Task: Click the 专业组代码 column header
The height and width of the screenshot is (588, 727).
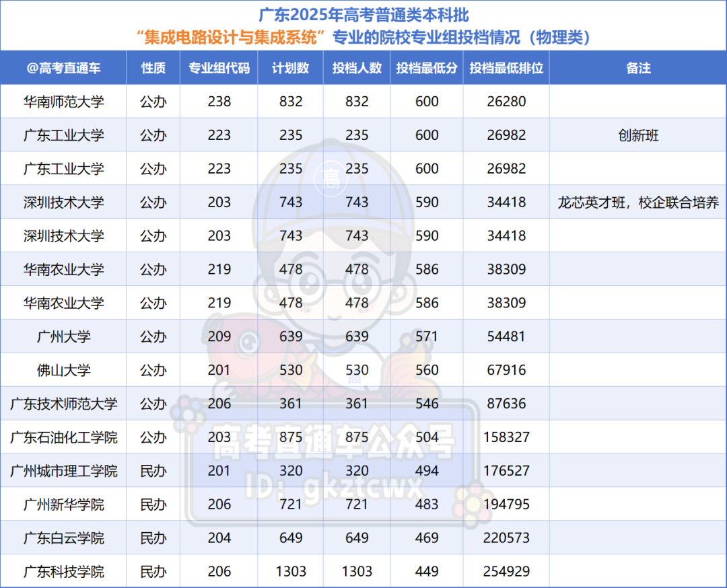Action: pos(219,68)
